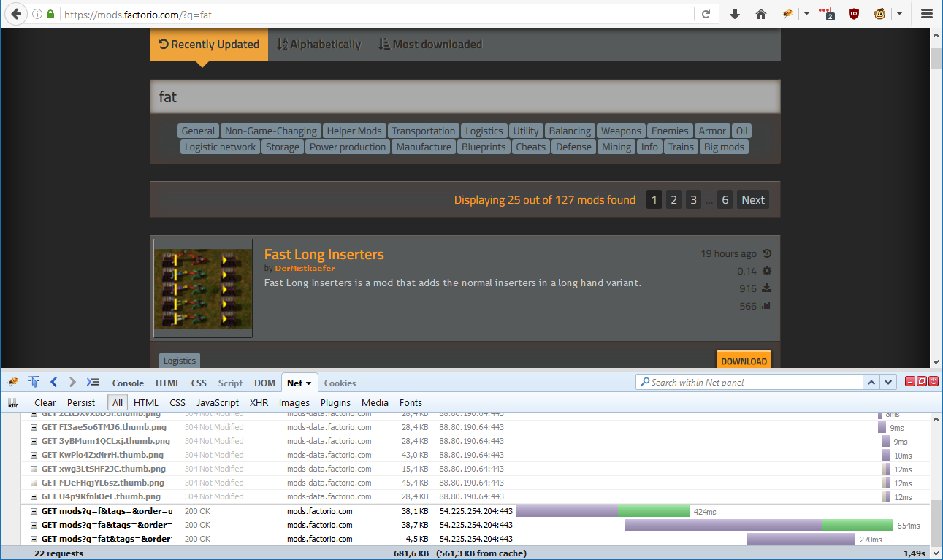Expand the GET mods?q=fat request row

34,539
